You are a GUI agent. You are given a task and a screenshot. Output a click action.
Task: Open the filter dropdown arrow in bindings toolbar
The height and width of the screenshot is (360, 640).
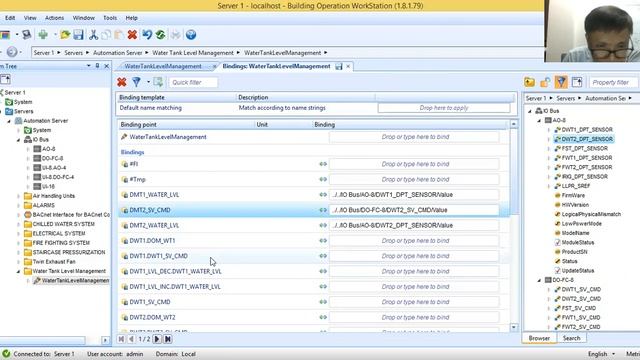[x=148, y=82]
